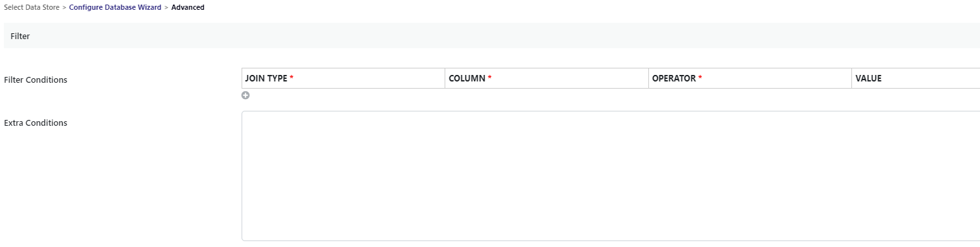Image resolution: width=980 pixels, height=247 pixels.
Task: Click the Extra Conditions label
Action: click(x=36, y=123)
